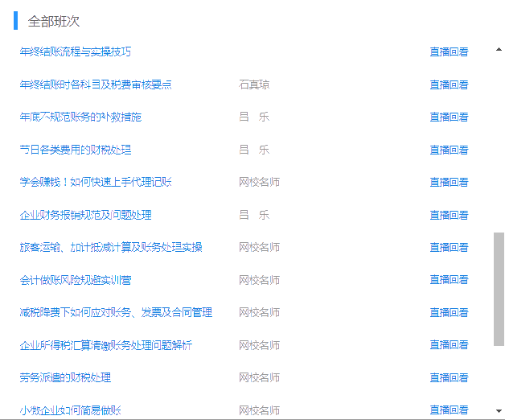The width and height of the screenshot is (505, 420).
Task: Open course 劳务派遣的财税处理
Action: point(65,377)
